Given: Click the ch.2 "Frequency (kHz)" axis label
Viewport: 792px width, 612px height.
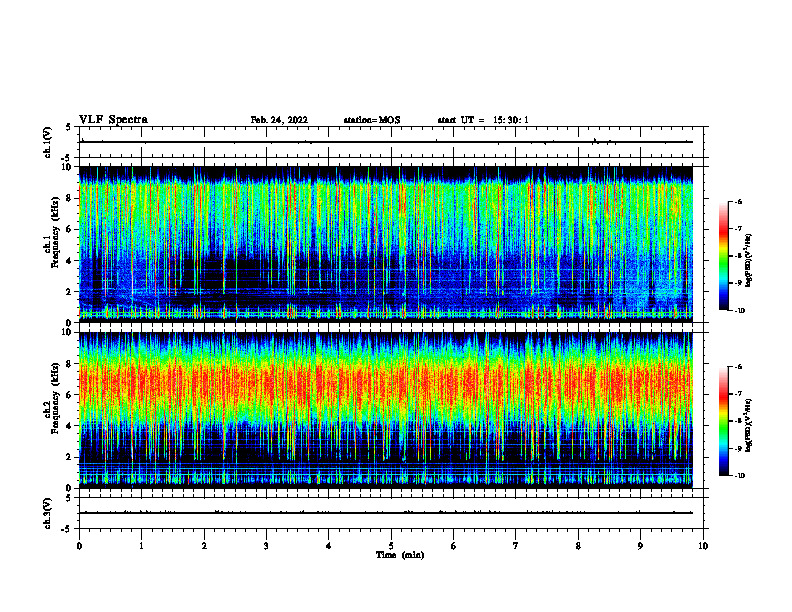Looking at the screenshot, I should click(55, 398).
